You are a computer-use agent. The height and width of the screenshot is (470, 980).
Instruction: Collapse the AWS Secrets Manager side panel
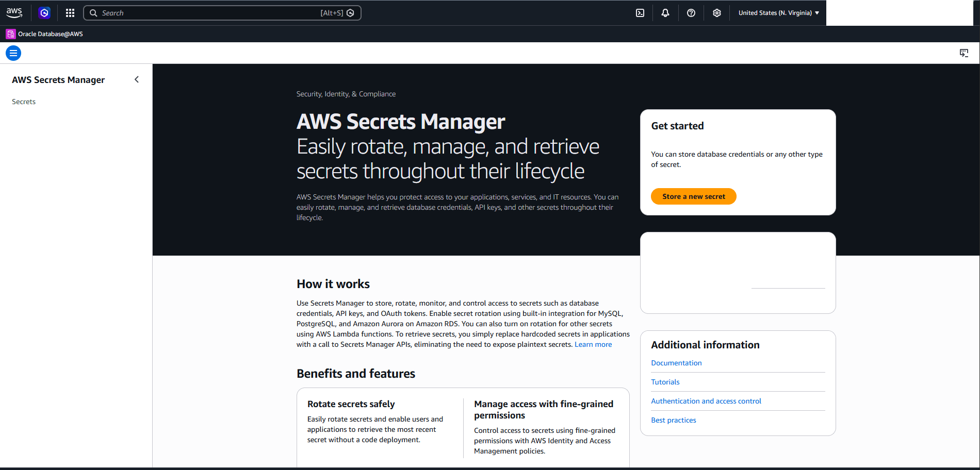(x=137, y=79)
